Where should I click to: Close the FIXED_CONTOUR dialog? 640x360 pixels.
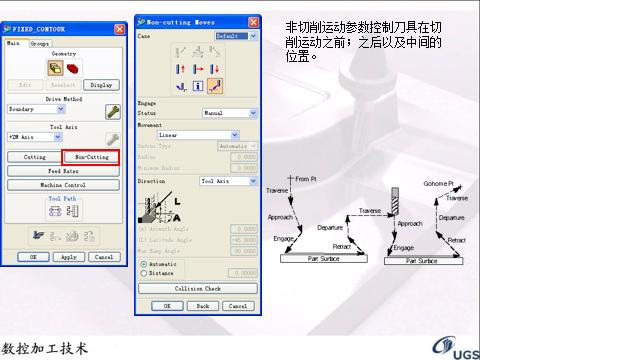point(119,29)
